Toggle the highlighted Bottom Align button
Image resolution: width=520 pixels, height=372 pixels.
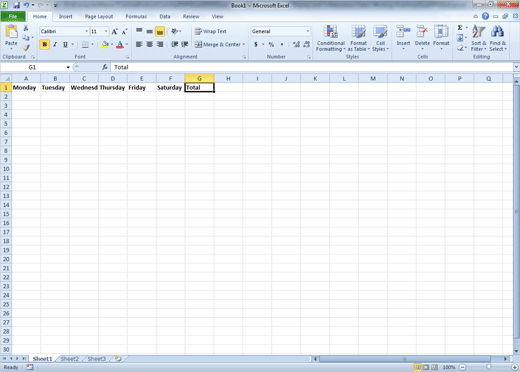[x=160, y=31]
